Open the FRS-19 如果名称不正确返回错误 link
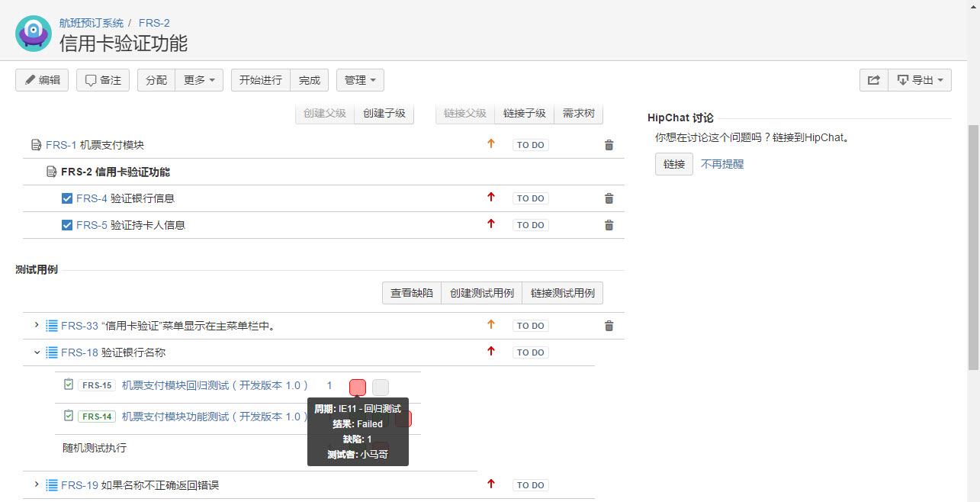The height and width of the screenshot is (502, 980). (x=140, y=485)
